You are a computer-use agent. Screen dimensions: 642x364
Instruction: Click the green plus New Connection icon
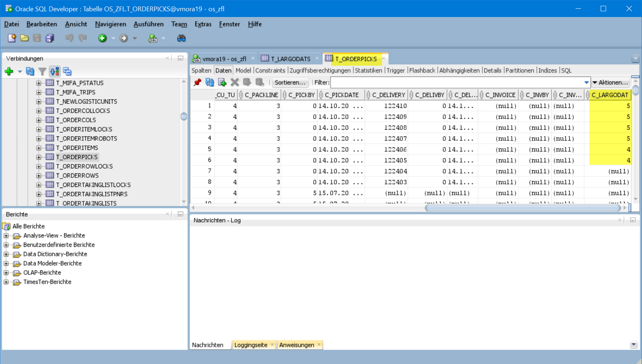9,71
